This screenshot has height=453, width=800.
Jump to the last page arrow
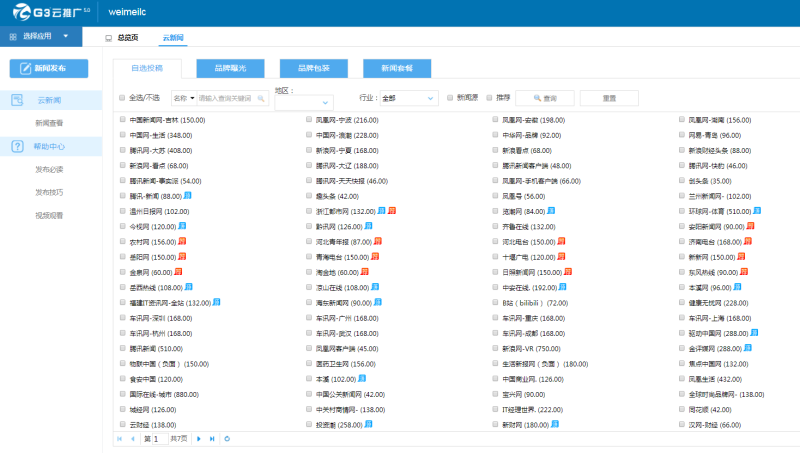(212, 439)
